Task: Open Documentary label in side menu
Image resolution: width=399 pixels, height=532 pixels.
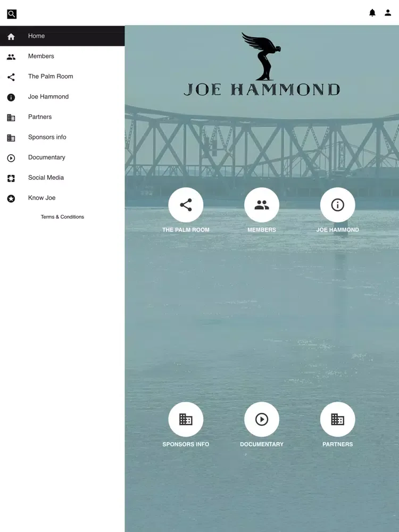Action: (46, 157)
